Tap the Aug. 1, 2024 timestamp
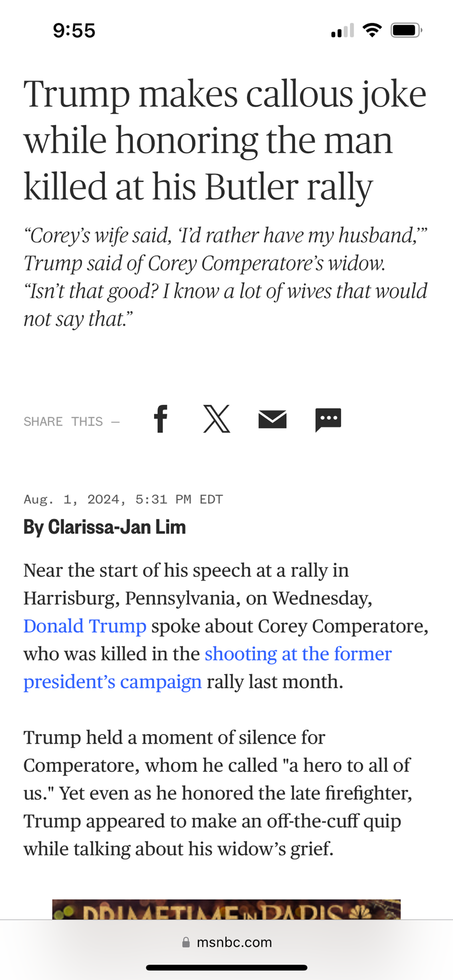Image resolution: width=453 pixels, height=980 pixels. [123, 499]
